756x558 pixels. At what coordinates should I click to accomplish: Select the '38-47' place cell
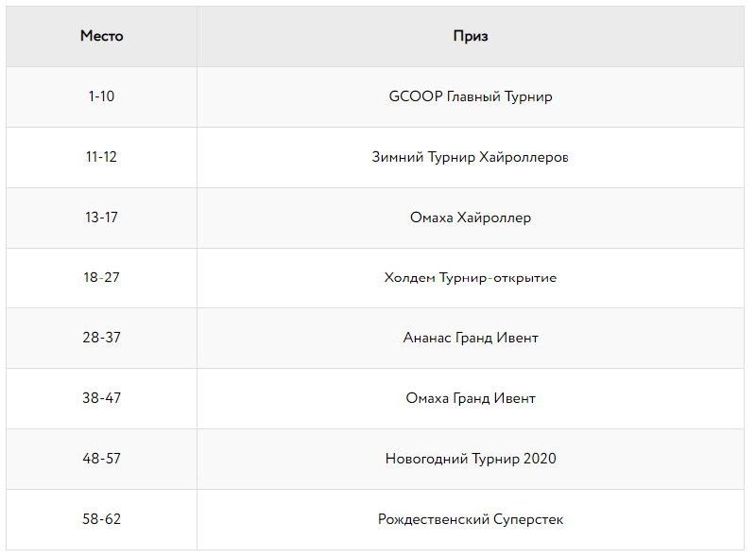point(101,398)
